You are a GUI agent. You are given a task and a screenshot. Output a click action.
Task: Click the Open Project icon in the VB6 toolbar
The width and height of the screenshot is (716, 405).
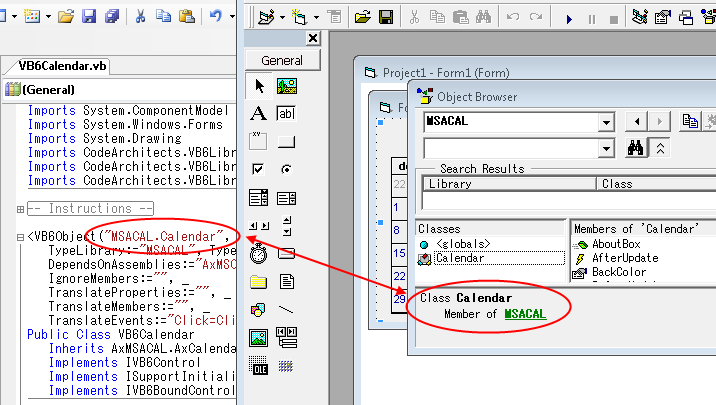(363, 18)
